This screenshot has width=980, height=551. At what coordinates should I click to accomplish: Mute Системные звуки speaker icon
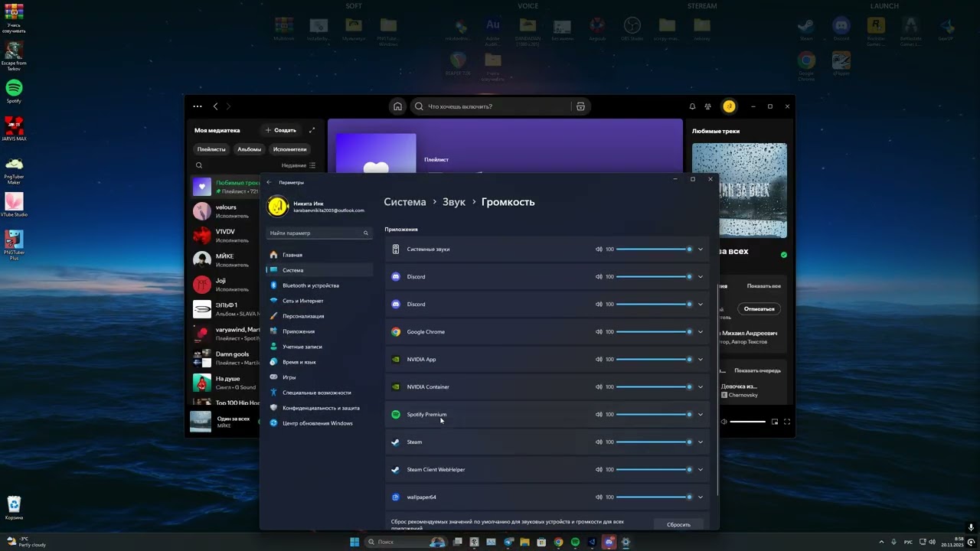click(x=599, y=249)
